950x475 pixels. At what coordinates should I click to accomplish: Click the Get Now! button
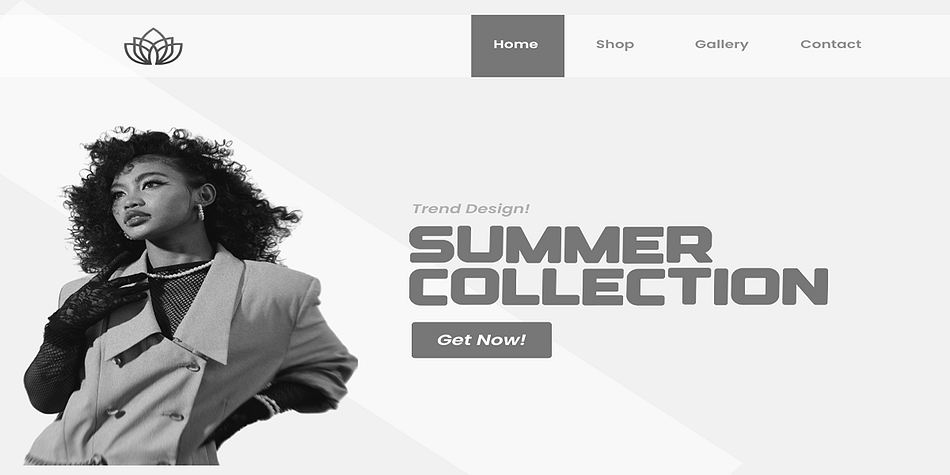tap(482, 340)
